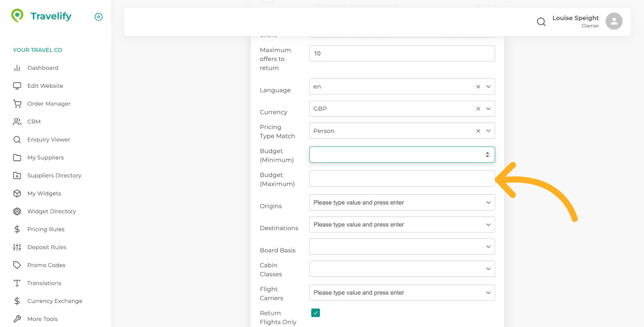Expand the Pricing Type Match dropdown

[488, 131]
